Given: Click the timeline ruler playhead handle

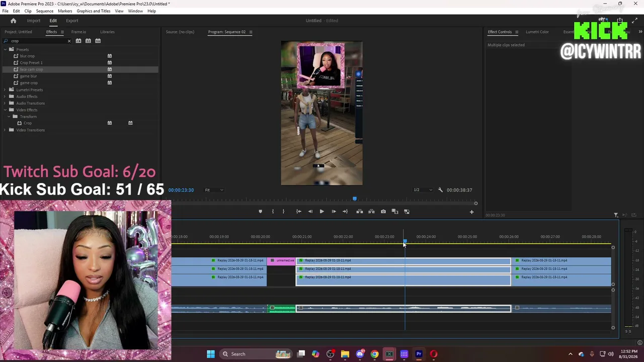Looking at the screenshot, I should [405, 241].
